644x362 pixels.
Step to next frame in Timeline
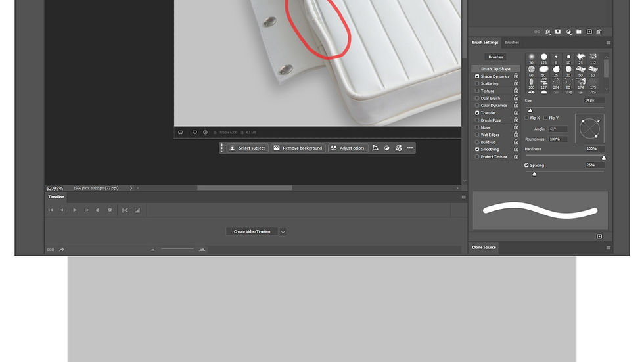tap(87, 210)
